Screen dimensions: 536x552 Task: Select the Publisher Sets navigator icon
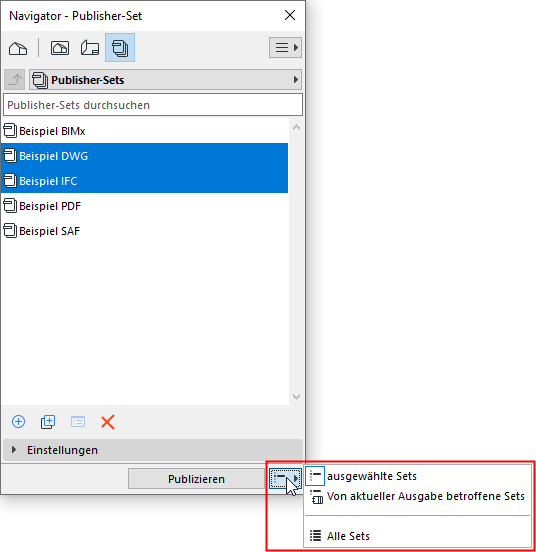tap(120, 48)
